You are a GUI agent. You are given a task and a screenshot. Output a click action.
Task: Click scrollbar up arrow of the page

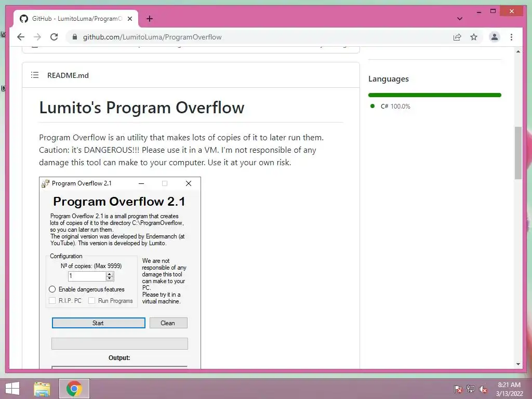coord(518,51)
